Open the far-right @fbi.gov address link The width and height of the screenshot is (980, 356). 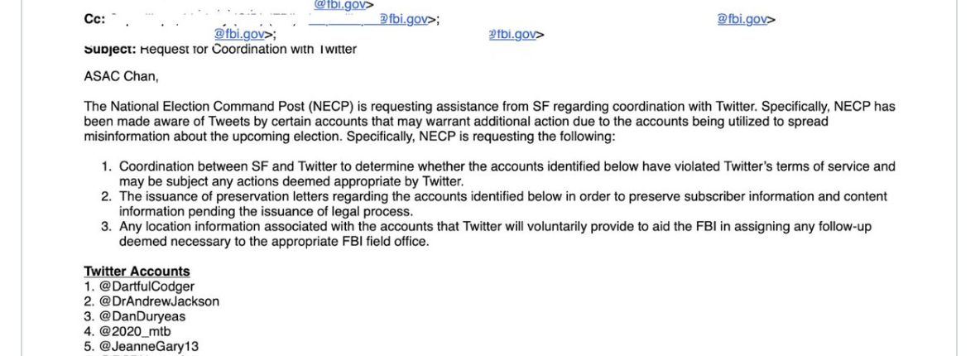742,19
